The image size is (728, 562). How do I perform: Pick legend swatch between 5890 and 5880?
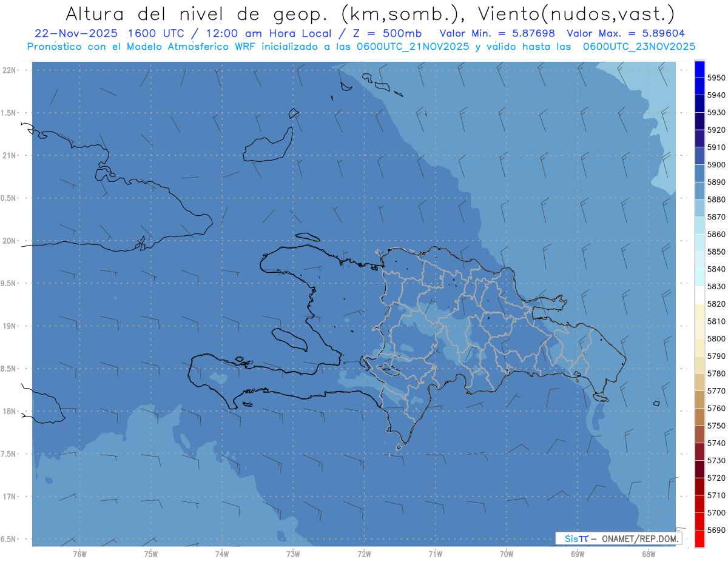(699, 190)
